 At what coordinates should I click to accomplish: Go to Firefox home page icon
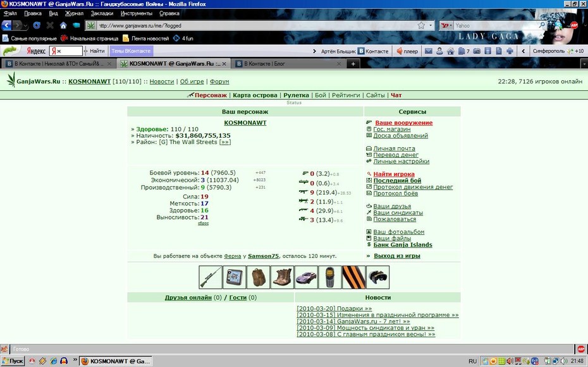63,25
